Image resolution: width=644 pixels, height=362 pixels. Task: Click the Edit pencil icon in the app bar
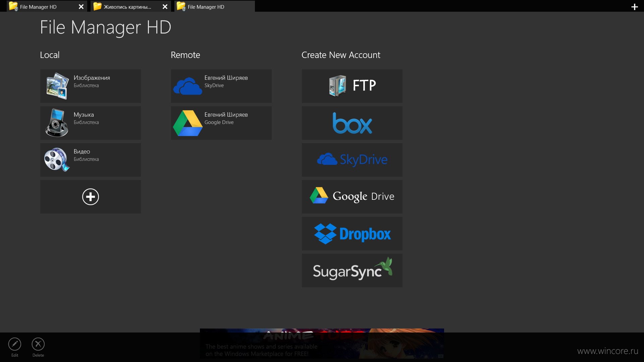click(15, 344)
